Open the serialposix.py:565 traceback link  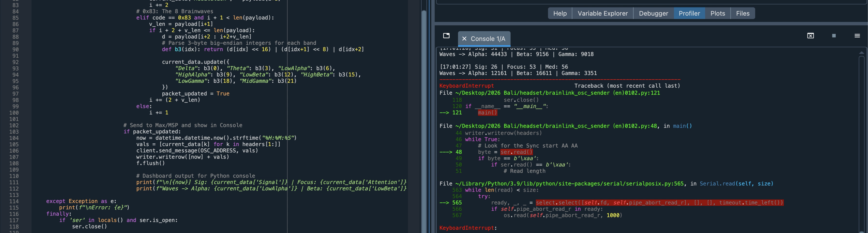(570, 184)
